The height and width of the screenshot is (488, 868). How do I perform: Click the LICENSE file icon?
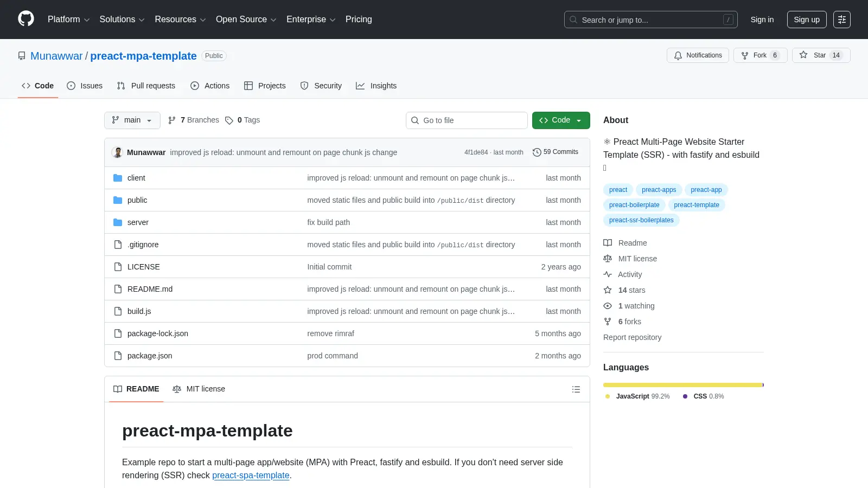(118, 267)
